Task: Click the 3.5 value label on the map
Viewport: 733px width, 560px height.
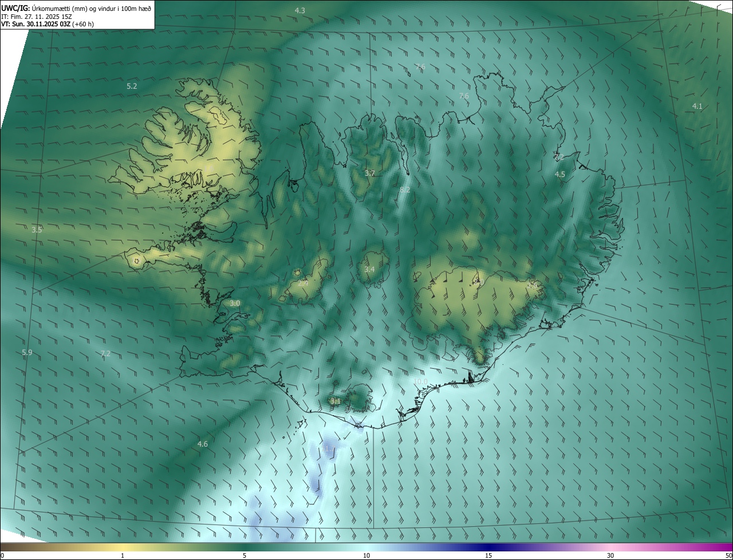Action: [x=37, y=230]
